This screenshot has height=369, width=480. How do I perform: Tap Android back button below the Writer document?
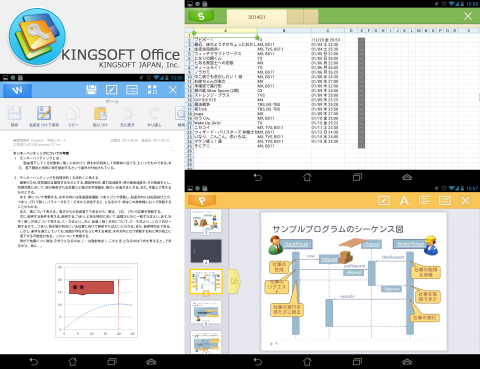[x=34, y=362]
